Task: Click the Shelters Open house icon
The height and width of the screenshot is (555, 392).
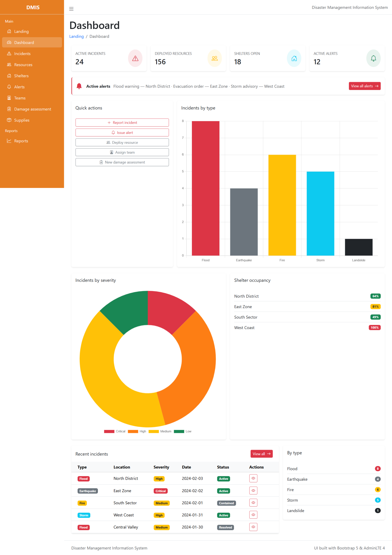Action: tap(294, 58)
